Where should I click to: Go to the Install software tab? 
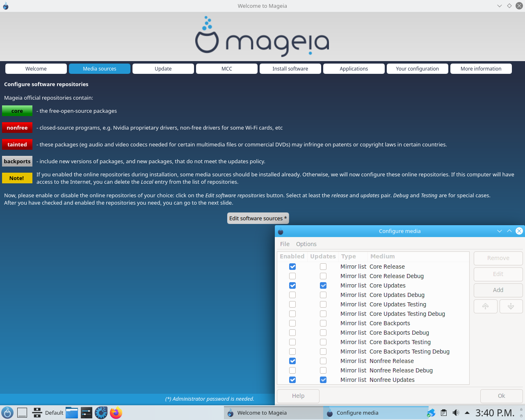(x=290, y=69)
